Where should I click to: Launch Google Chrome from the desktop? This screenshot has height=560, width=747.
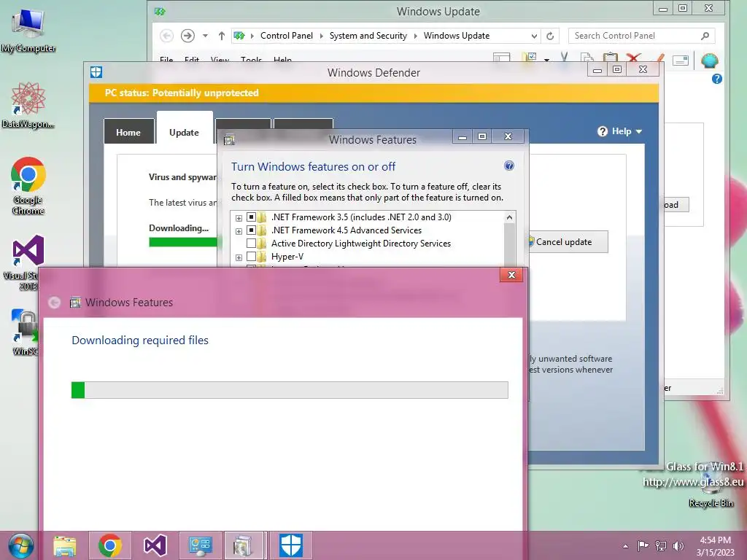[28, 186]
